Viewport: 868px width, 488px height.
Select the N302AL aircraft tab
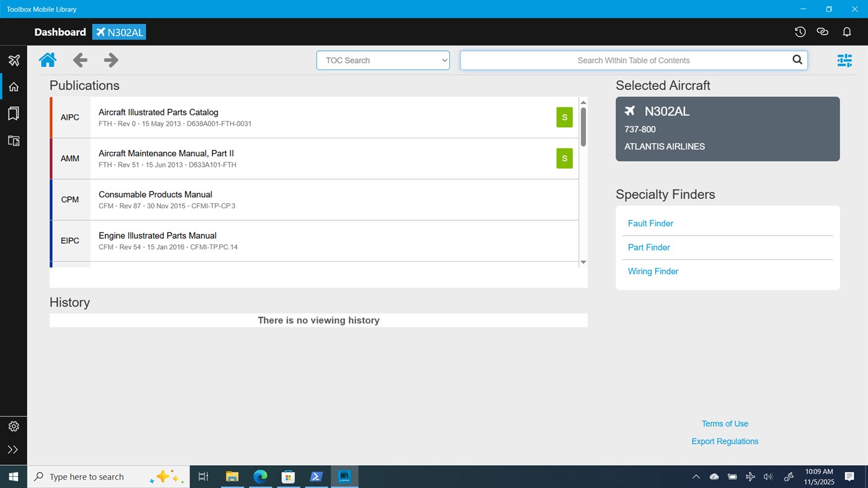(119, 32)
